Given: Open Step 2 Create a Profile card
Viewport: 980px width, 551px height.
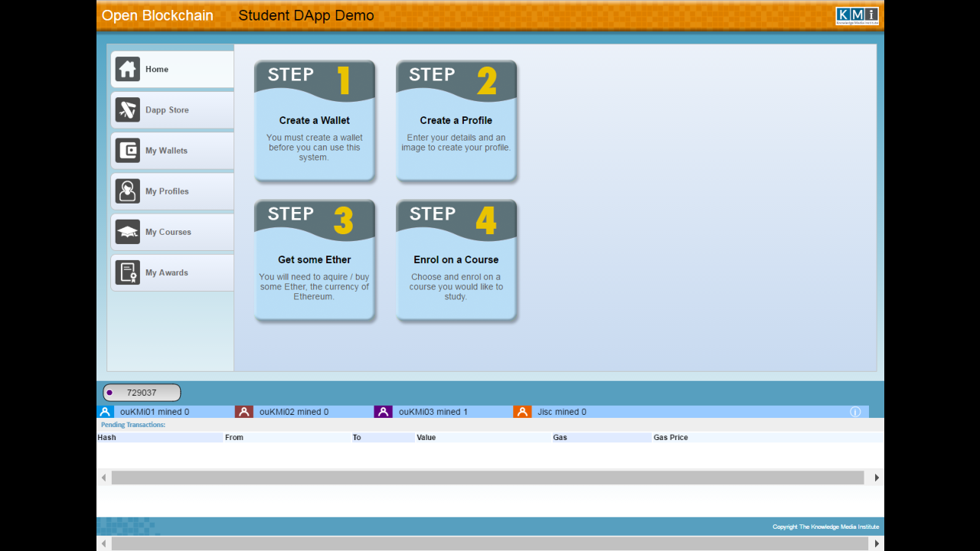Looking at the screenshot, I should [x=456, y=121].
